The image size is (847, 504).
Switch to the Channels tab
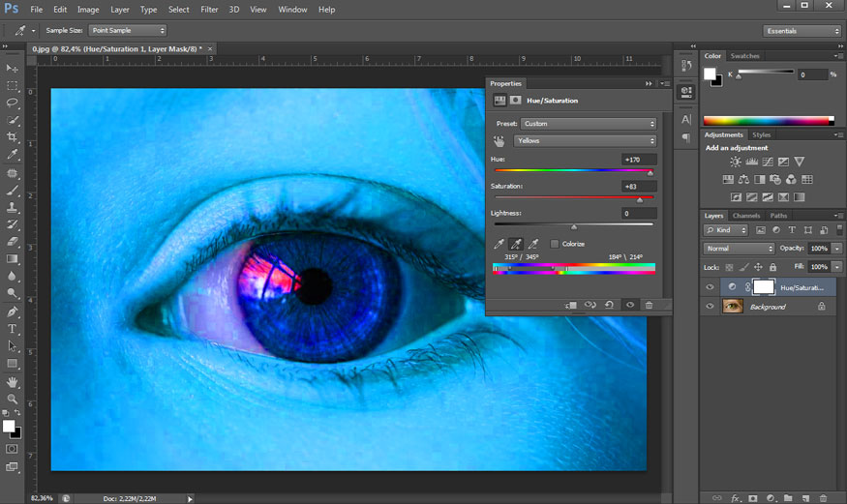click(745, 216)
